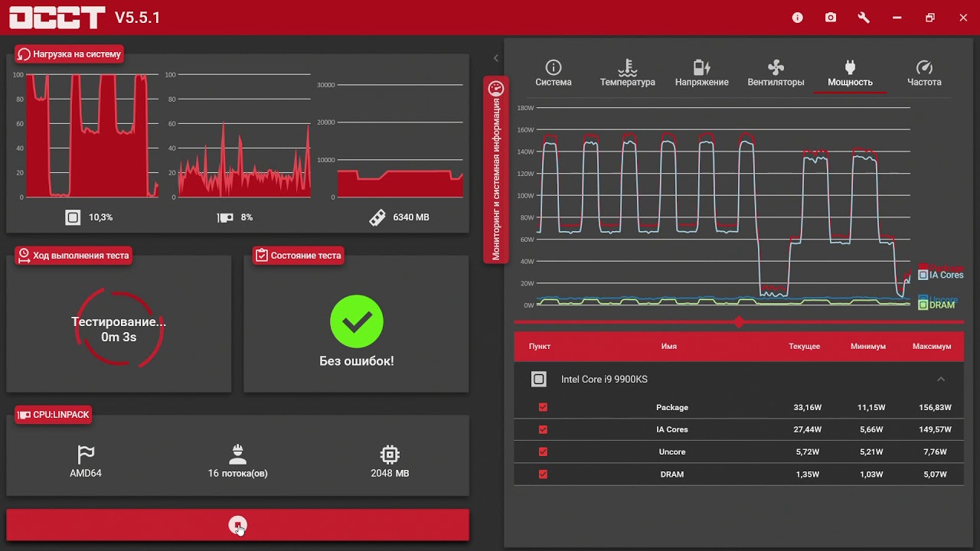Click the AMD64 flag icon

(86, 454)
